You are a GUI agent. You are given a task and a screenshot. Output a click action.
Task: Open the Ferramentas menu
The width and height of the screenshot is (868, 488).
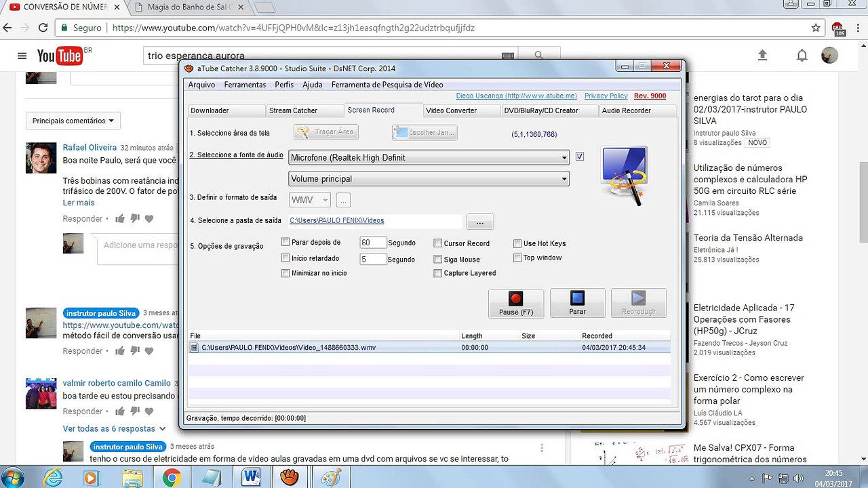pos(245,85)
